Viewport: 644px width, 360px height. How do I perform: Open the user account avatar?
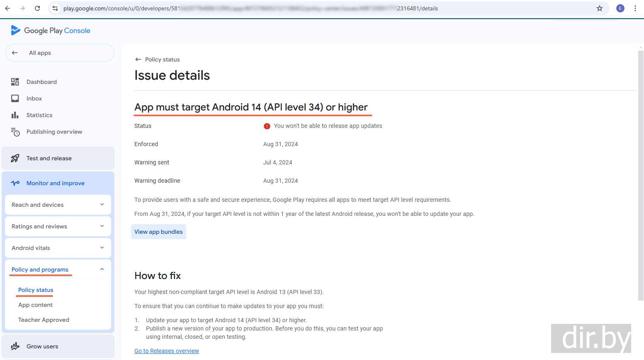click(620, 8)
